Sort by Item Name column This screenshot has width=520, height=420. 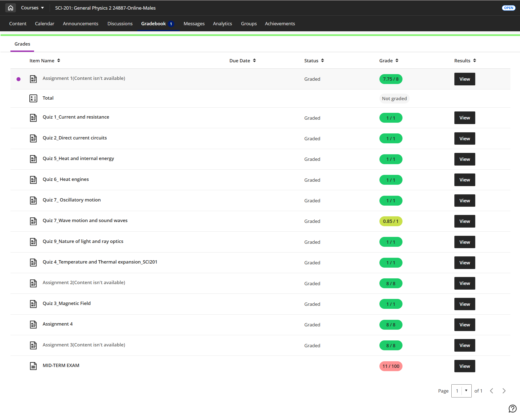coord(45,61)
